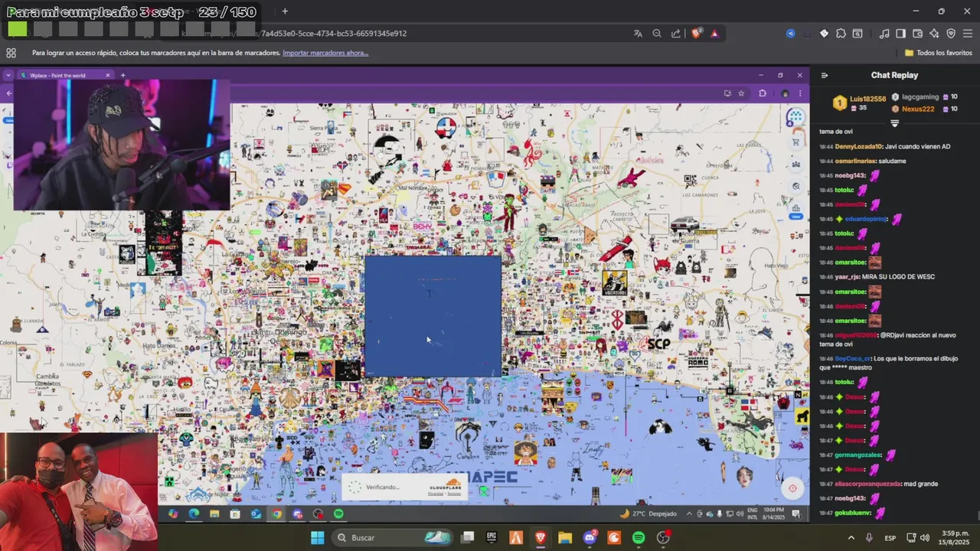Open Spotify in the streamed inner taskbar
The image size is (980, 551).
coord(338,514)
